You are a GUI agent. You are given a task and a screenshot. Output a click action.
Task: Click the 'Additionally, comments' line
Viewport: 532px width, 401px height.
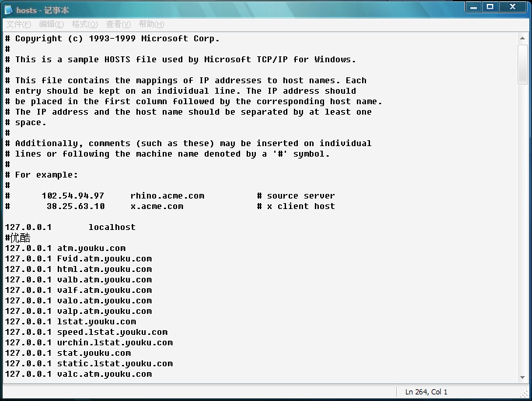pyautogui.click(x=188, y=143)
